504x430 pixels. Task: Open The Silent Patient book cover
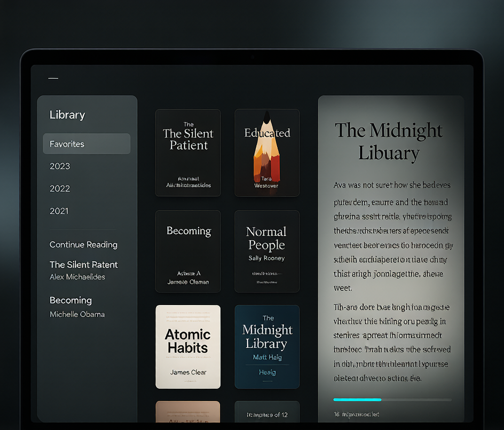(x=188, y=153)
